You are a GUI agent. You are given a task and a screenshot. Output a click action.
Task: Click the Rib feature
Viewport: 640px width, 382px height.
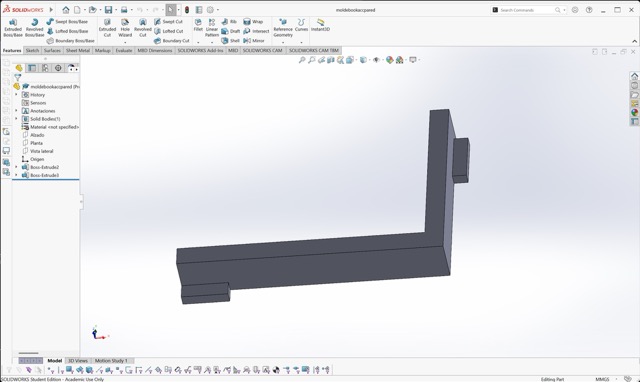point(229,22)
